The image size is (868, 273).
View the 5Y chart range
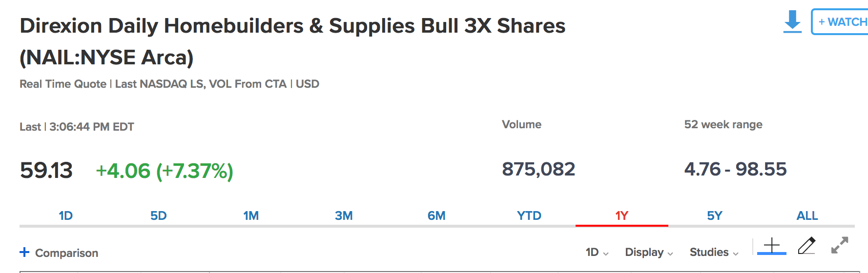(714, 215)
